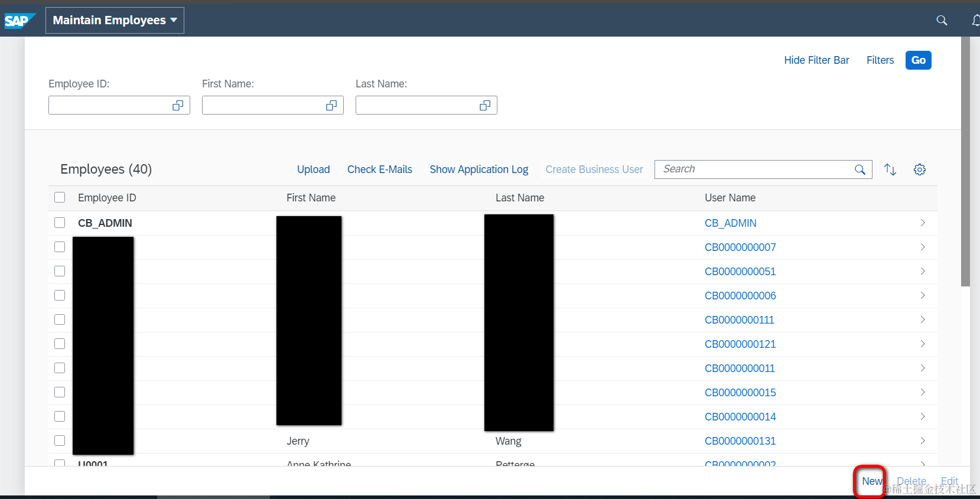Open details chevron for CB_ADMIN row
The width and height of the screenshot is (980, 499).
coord(923,223)
